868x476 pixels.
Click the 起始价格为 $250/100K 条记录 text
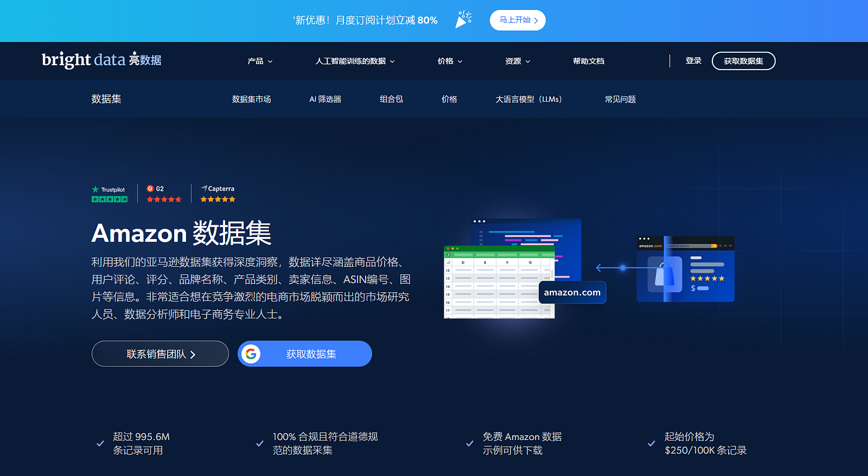pos(706,444)
